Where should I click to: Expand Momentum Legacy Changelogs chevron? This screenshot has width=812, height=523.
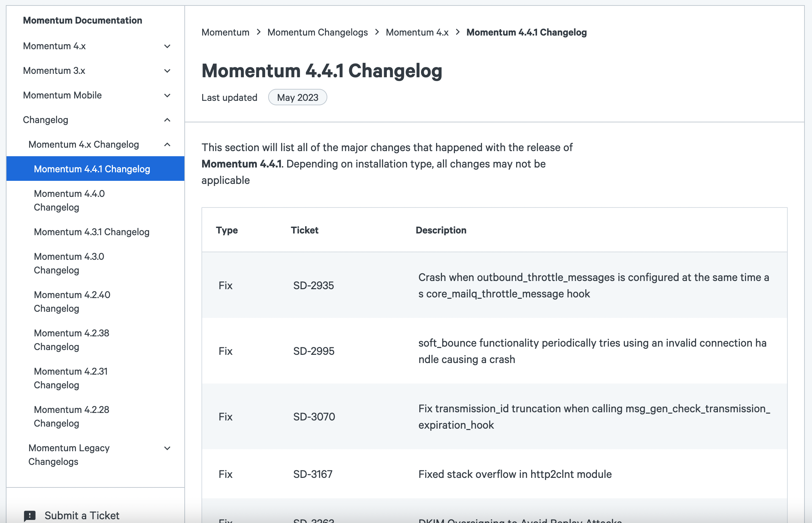click(x=167, y=448)
